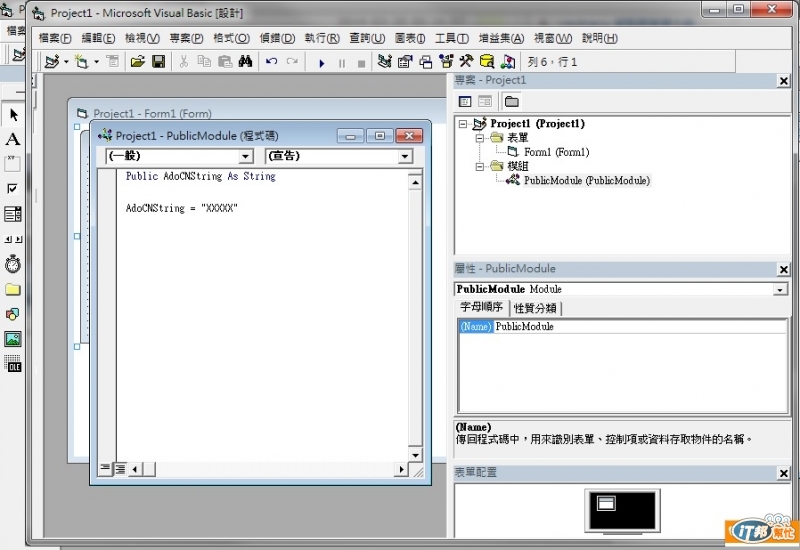Open the 檢視(V) menu
Screen dimensions: 800x550
[142, 38]
